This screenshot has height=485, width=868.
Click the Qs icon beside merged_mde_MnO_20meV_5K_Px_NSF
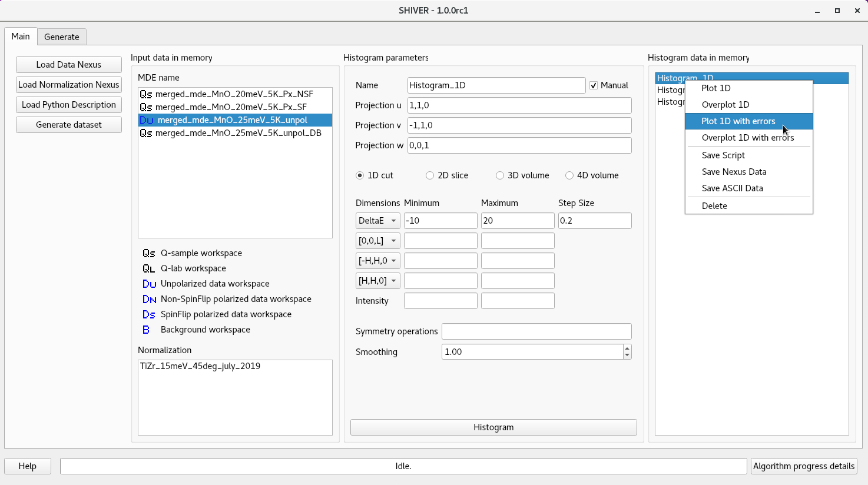[145, 94]
